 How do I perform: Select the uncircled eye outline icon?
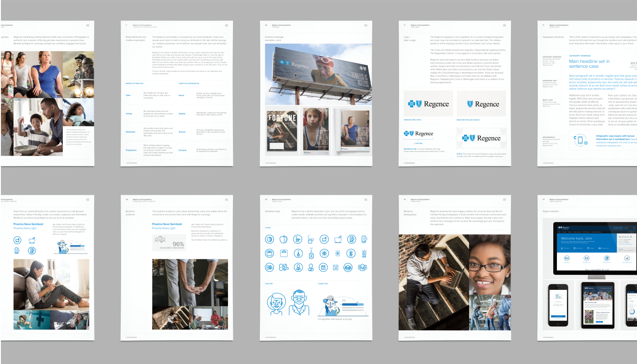point(338,253)
